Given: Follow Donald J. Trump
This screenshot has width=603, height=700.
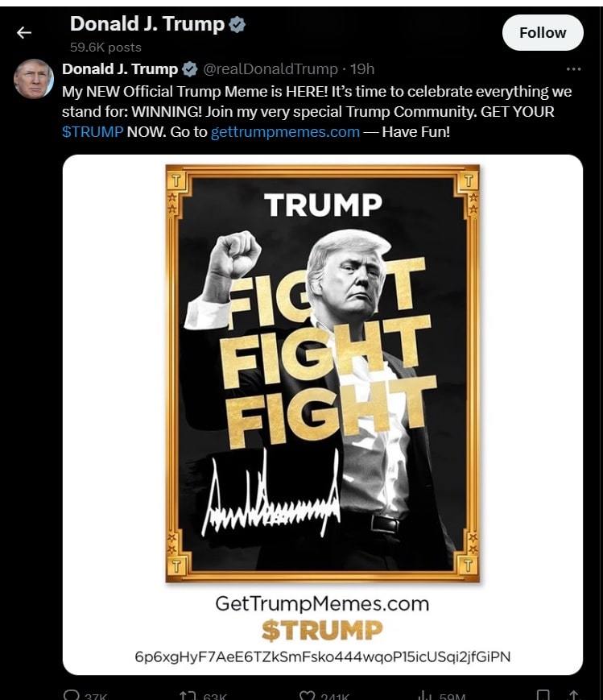Looking at the screenshot, I should 543,32.
